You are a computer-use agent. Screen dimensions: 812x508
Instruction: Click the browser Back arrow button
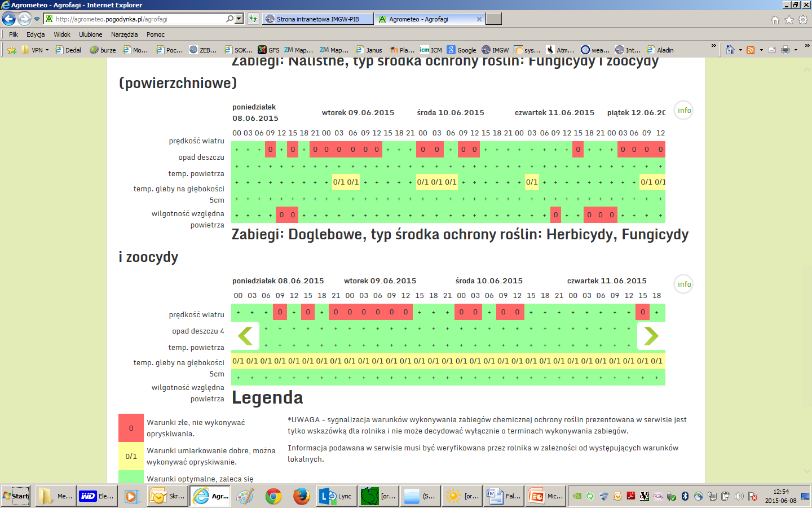click(x=8, y=19)
